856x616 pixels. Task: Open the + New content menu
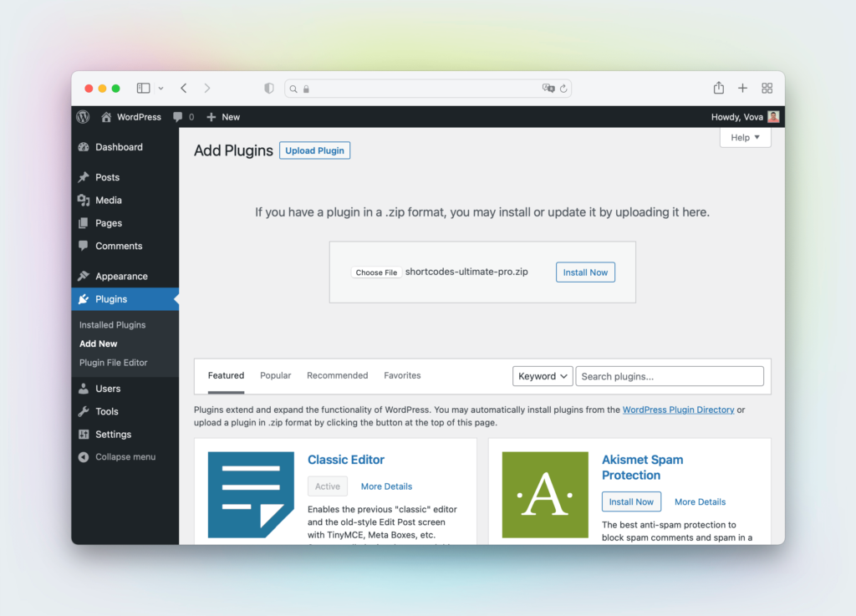[x=223, y=117]
